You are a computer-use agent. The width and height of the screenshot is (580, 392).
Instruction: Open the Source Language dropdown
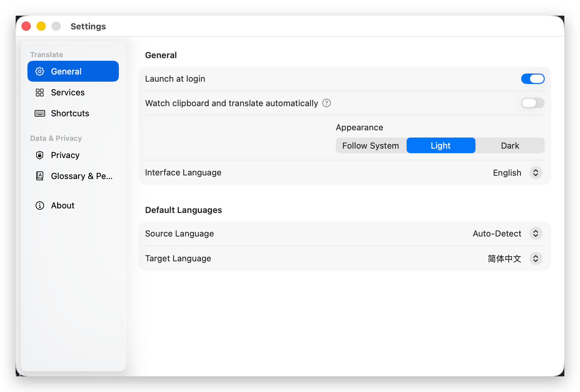click(536, 234)
